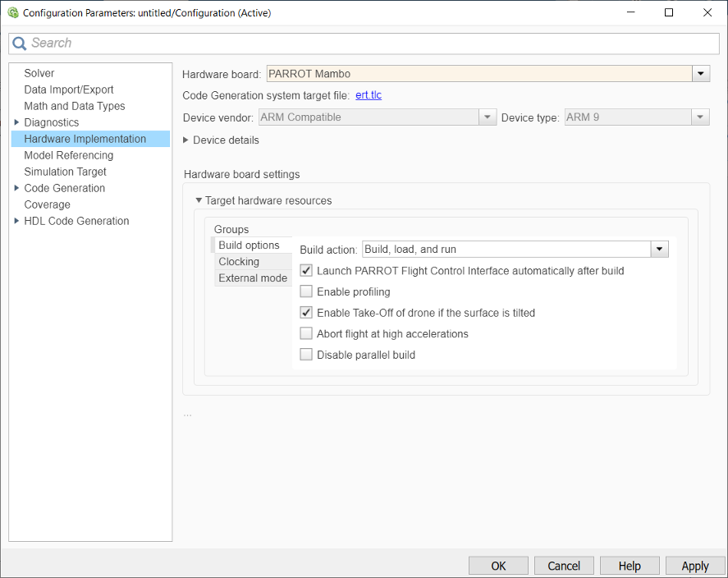Uncheck Launch PARROT Flight Control Interface
The width and height of the screenshot is (728, 578).
[306, 271]
